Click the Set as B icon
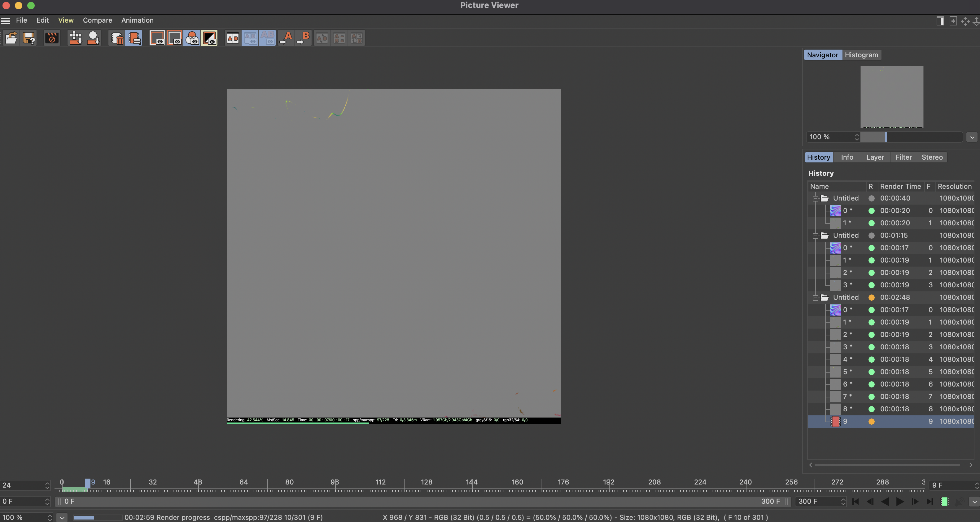 [304, 38]
